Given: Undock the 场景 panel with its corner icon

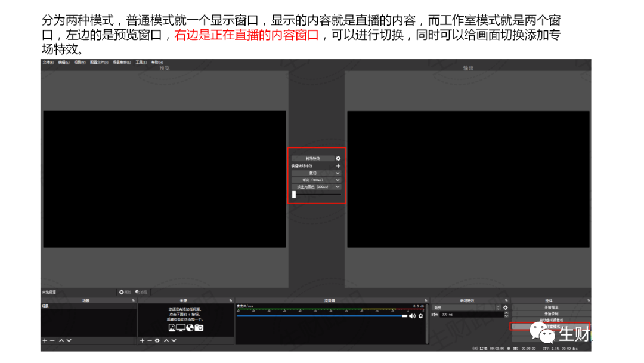Looking at the screenshot, I should point(133,300).
